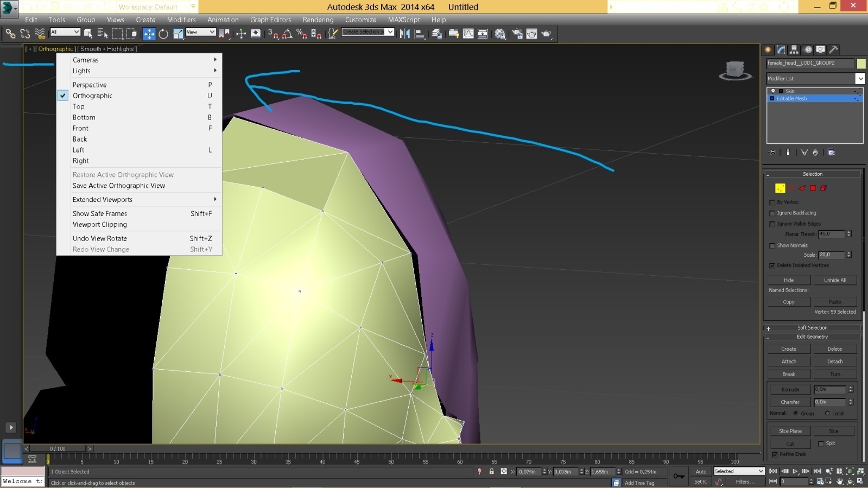868x488 pixels.
Task: Click the time slider 0/100
Action: click(58, 448)
